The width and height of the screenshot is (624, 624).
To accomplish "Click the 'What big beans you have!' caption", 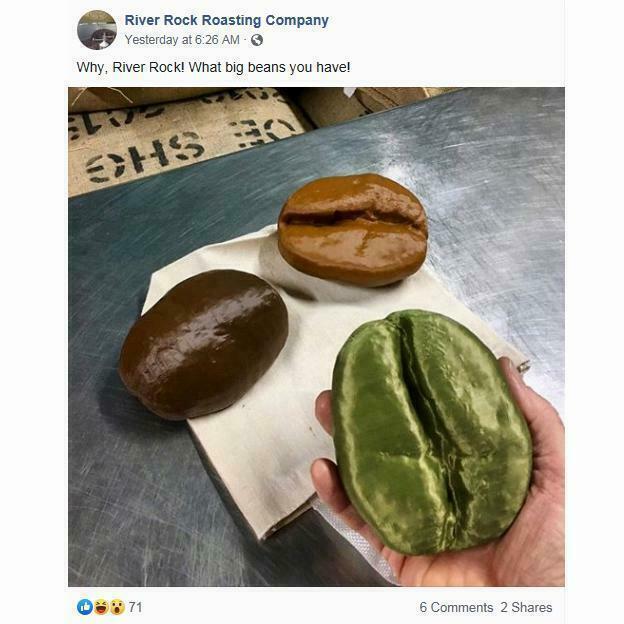I will tap(269, 67).
